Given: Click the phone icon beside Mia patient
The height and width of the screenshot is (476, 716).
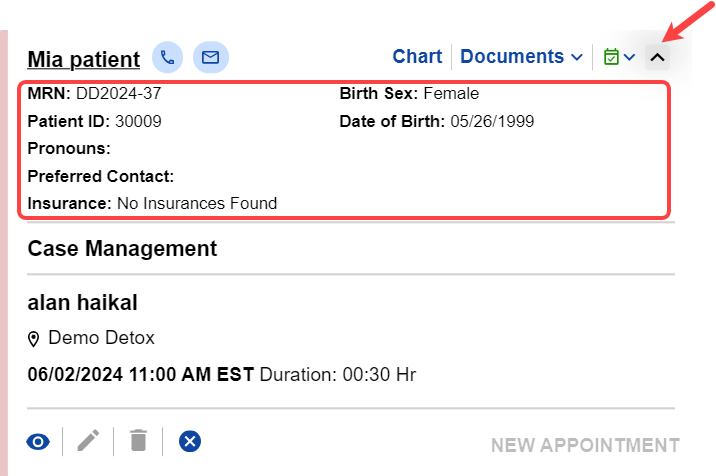Looking at the screenshot, I should click(168, 57).
